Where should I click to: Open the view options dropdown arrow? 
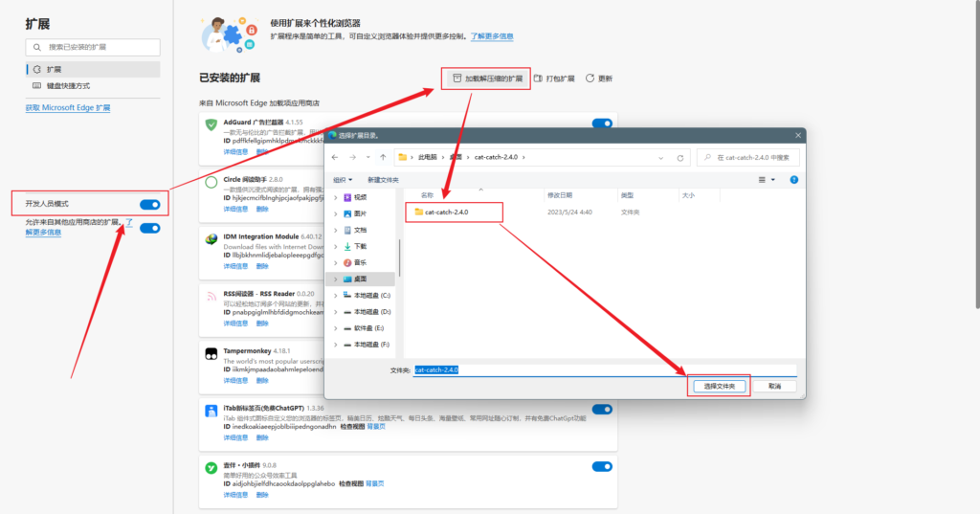tap(773, 180)
